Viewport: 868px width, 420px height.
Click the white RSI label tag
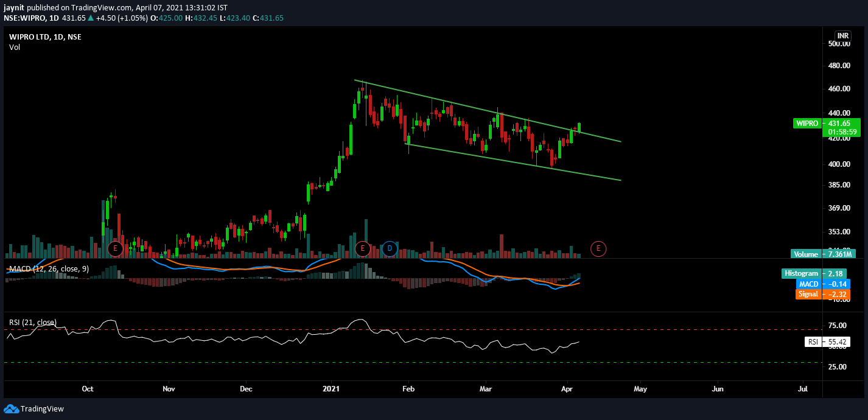tap(812, 342)
